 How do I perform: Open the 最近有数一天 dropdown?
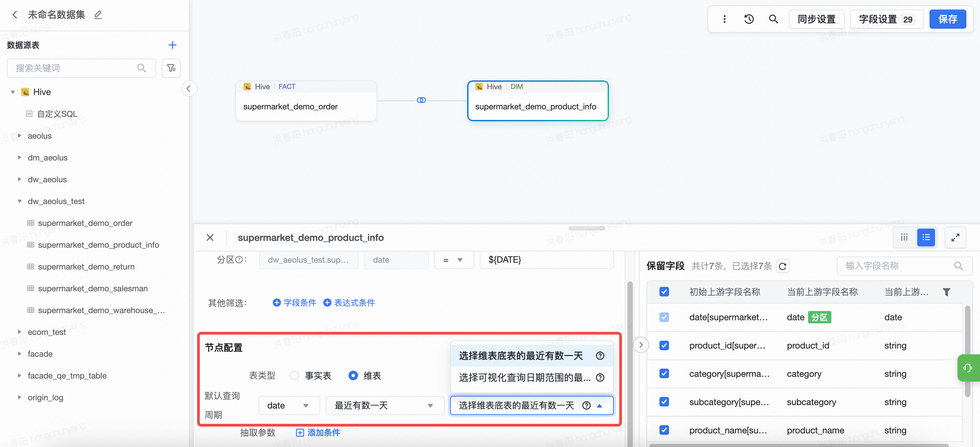coord(384,405)
